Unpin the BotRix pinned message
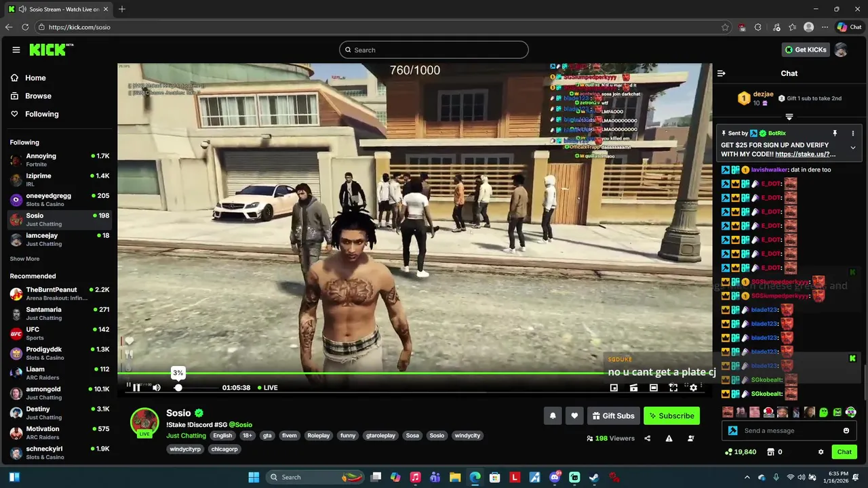The width and height of the screenshot is (868, 488). coord(835,134)
